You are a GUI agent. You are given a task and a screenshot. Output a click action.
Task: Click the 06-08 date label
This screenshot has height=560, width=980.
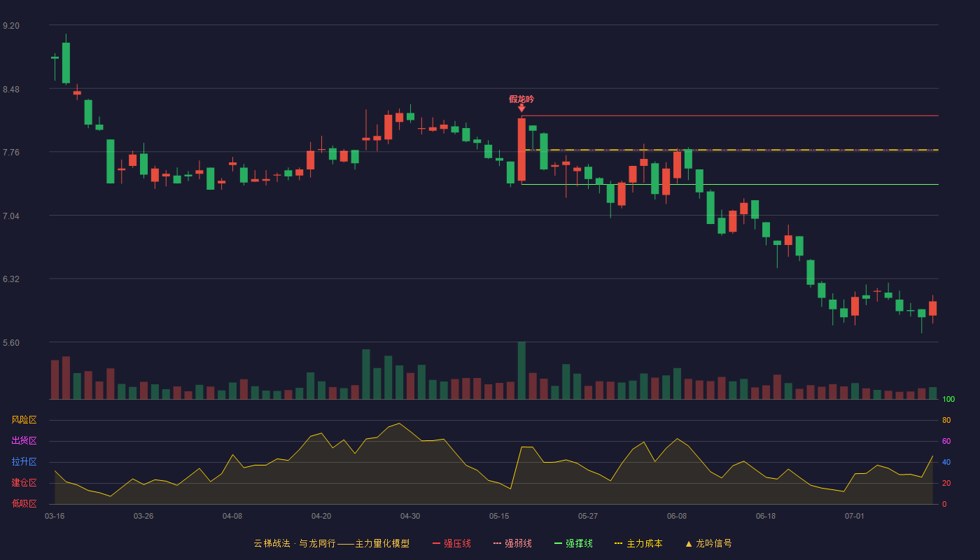[677, 516]
